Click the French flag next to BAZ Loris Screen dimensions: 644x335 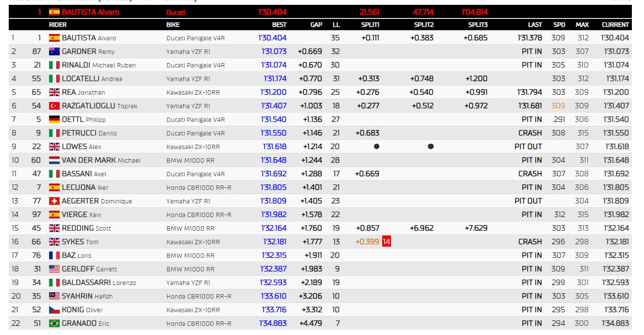click(x=54, y=255)
